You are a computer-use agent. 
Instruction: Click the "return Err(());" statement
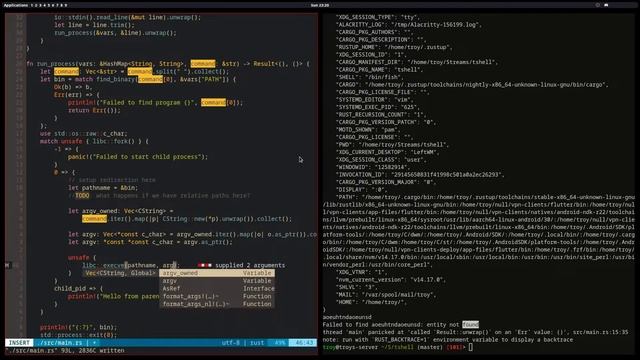click(x=94, y=110)
